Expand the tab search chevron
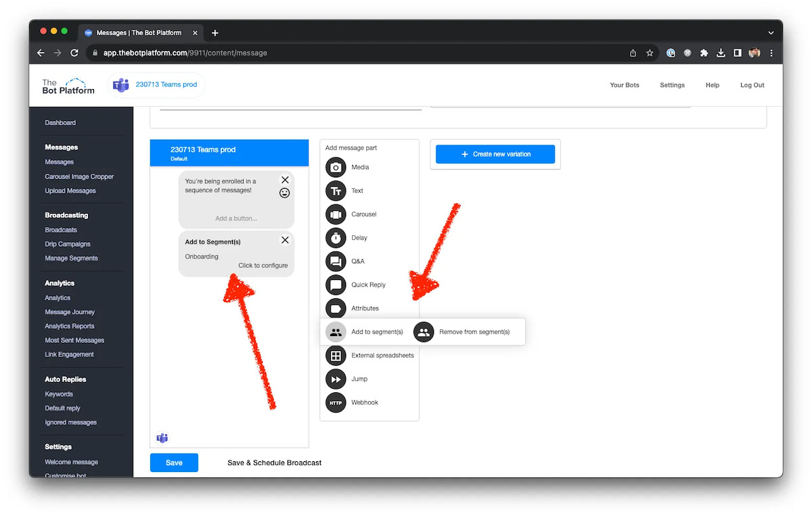The width and height of the screenshot is (812, 516). pos(771,32)
